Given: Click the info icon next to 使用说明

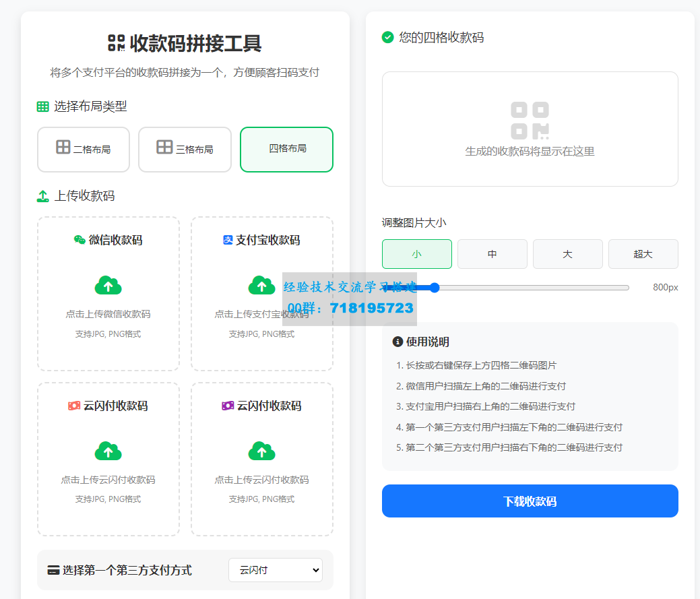Looking at the screenshot, I should [x=397, y=342].
